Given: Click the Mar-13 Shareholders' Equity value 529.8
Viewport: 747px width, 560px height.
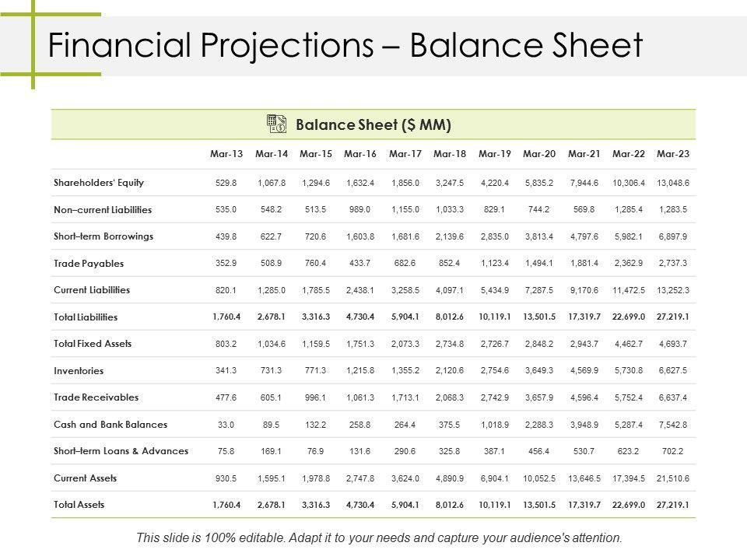Looking at the screenshot, I should click(x=226, y=183).
